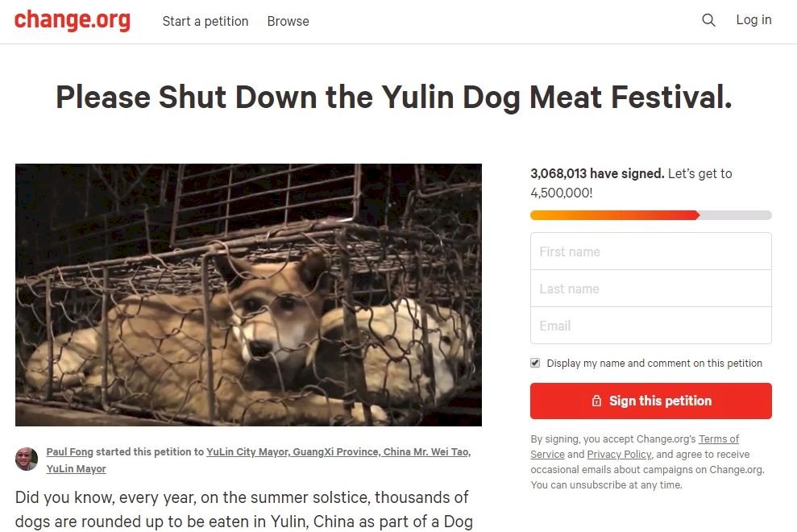Open Start a petition menu item
797x532 pixels.
(205, 21)
